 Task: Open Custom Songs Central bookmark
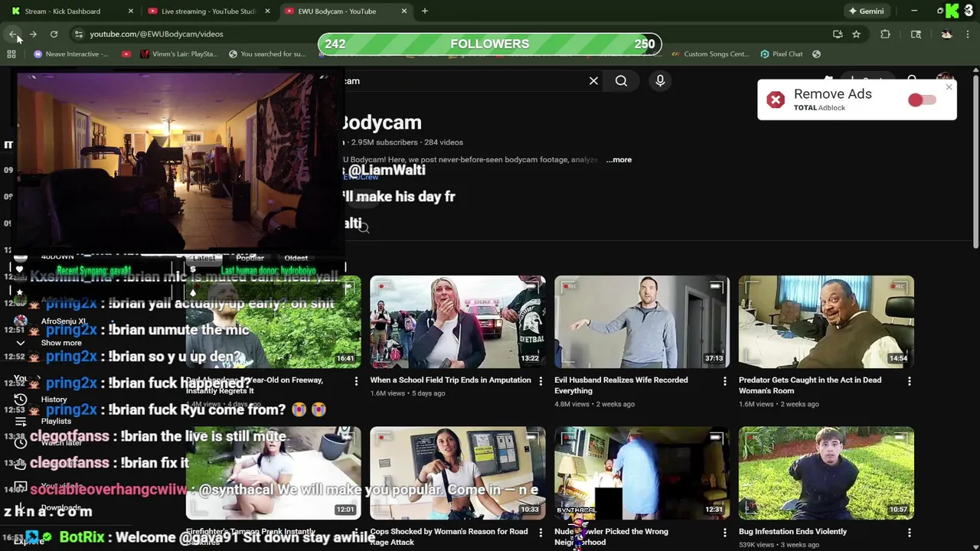click(710, 54)
